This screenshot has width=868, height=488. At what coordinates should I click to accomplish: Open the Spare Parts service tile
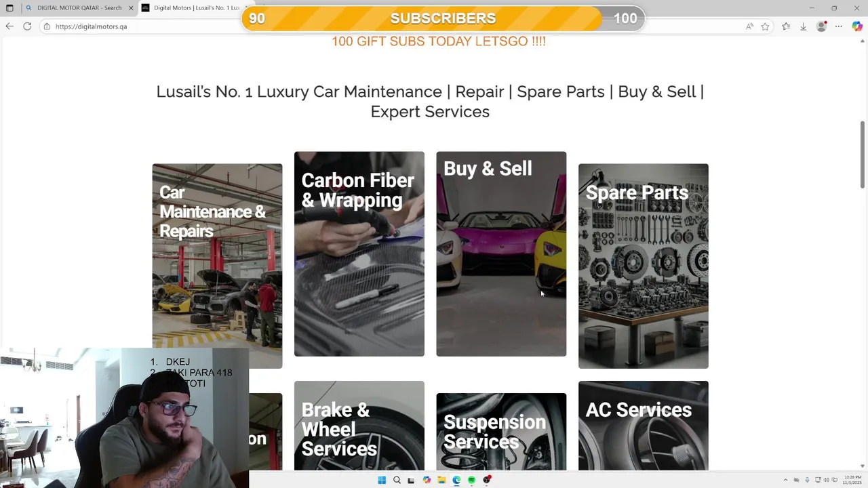pyautogui.click(x=644, y=266)
